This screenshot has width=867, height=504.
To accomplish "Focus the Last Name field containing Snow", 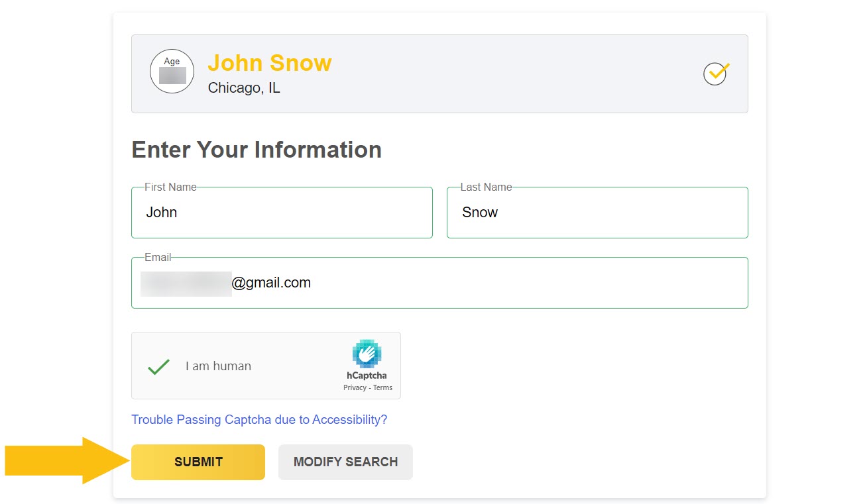I will (x=597, y=213).
